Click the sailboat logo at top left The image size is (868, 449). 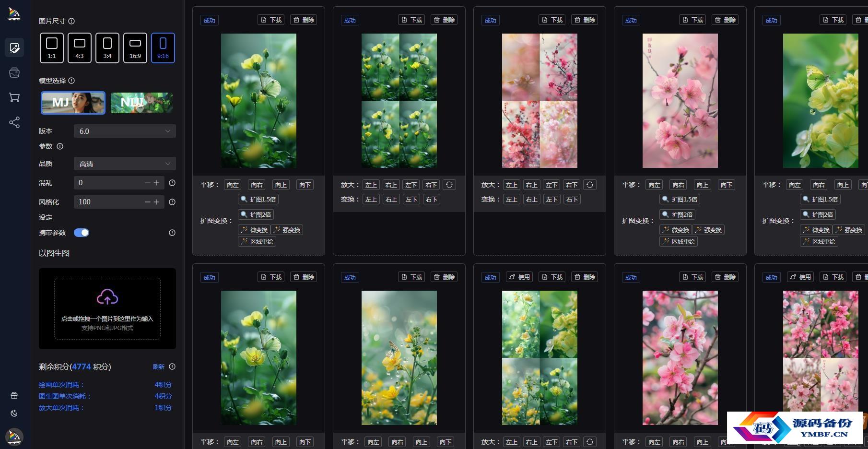point(14,14)
